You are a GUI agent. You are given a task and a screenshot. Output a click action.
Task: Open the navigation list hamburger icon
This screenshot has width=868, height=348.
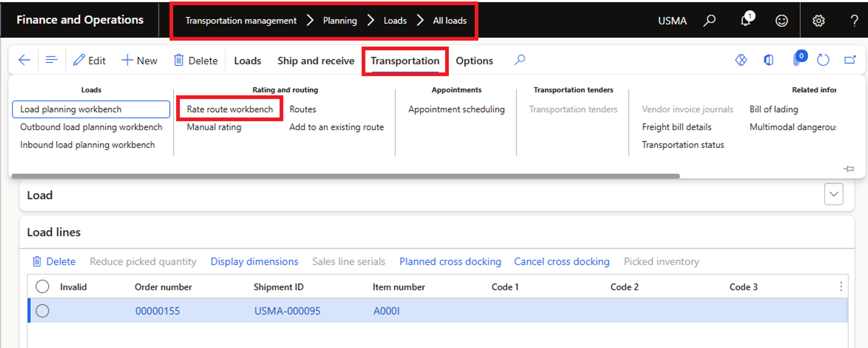click(52, 60)
